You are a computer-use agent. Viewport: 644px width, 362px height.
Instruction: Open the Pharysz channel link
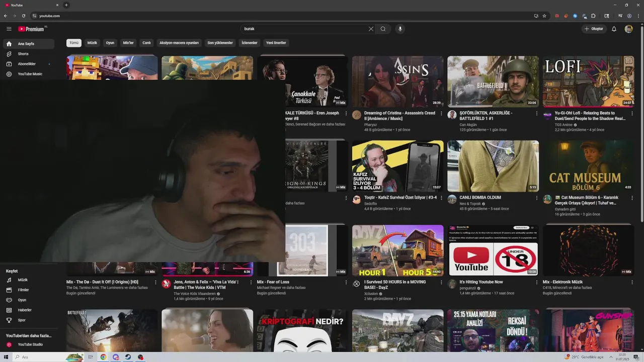pos(371,125)
